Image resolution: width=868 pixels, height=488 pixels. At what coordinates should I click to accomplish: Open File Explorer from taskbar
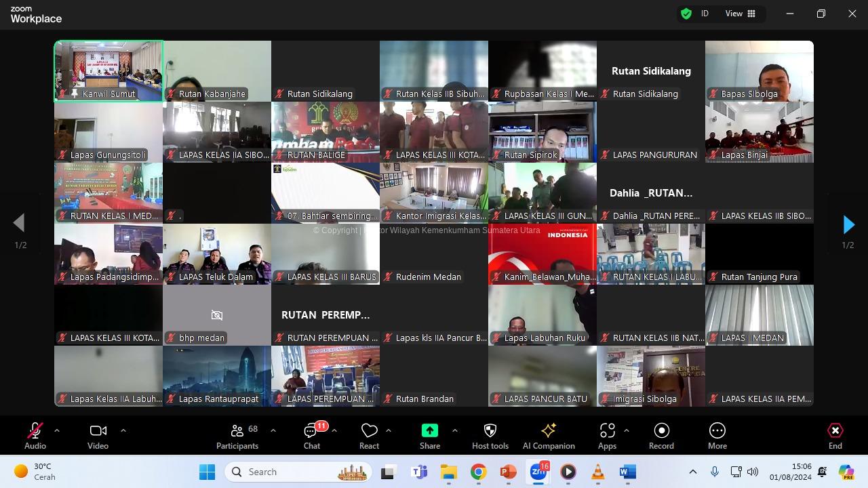pos(448,472)
